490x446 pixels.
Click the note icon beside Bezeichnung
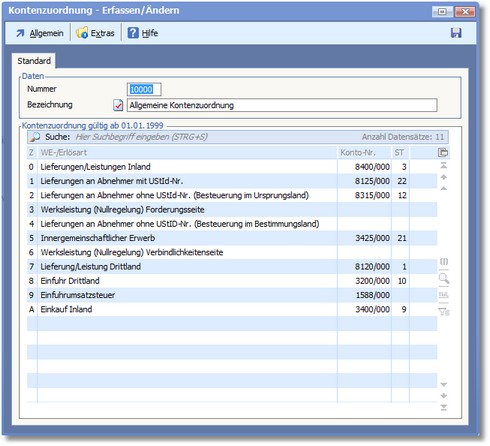click(118, 105)
